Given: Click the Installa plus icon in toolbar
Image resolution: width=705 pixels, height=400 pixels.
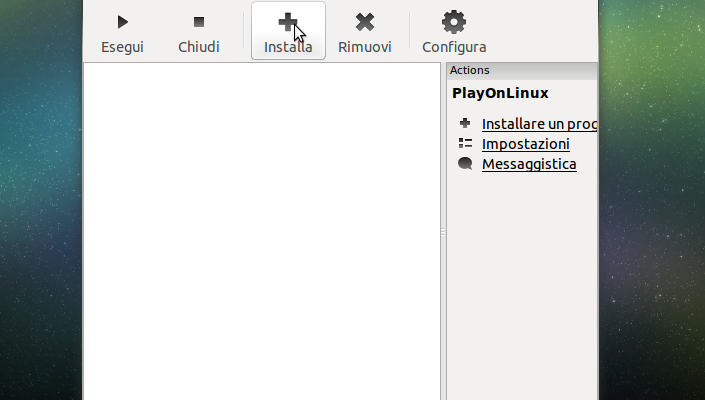Looking at the screenshot, I should tap(287, 21).
